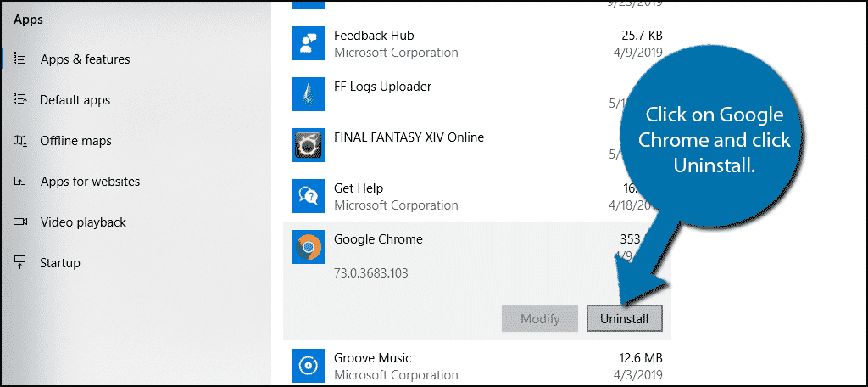
Task: Click Feedback Hub date 4/9/2019
Action: (639, 53)
